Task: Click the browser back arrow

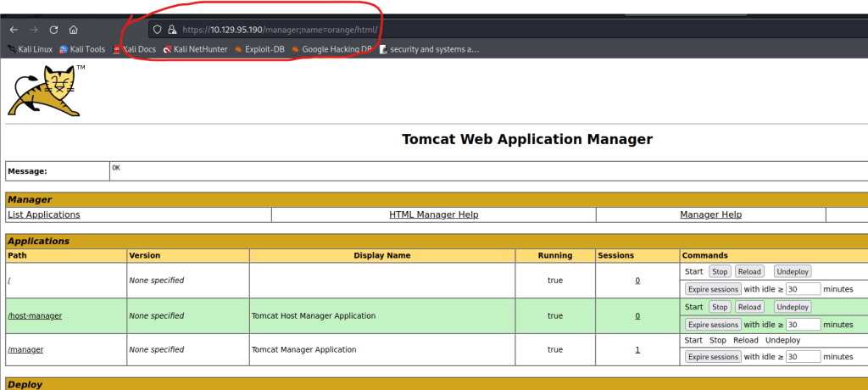Action: [14, 29]
